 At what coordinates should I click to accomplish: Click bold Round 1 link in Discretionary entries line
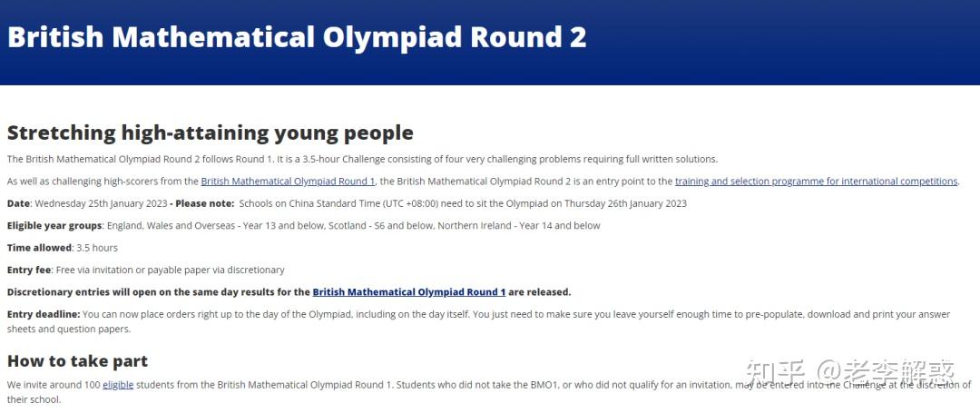408,292
